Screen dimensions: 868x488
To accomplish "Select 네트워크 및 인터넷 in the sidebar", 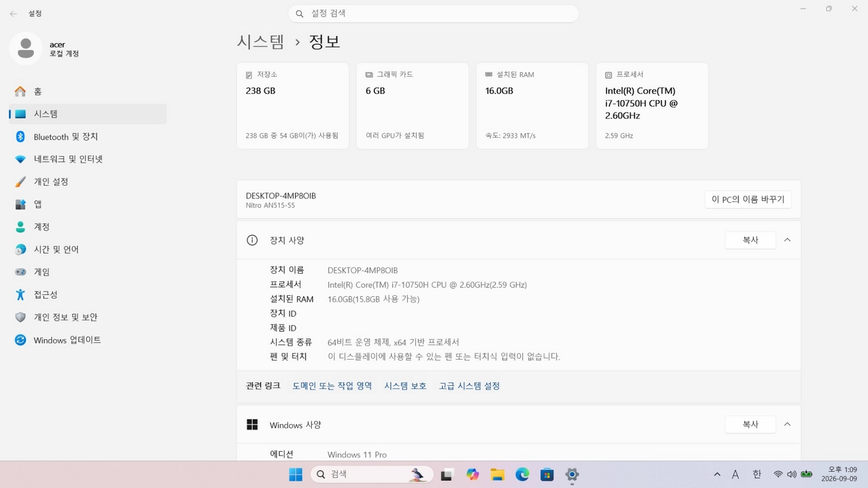I will click(x=88, y=159).
